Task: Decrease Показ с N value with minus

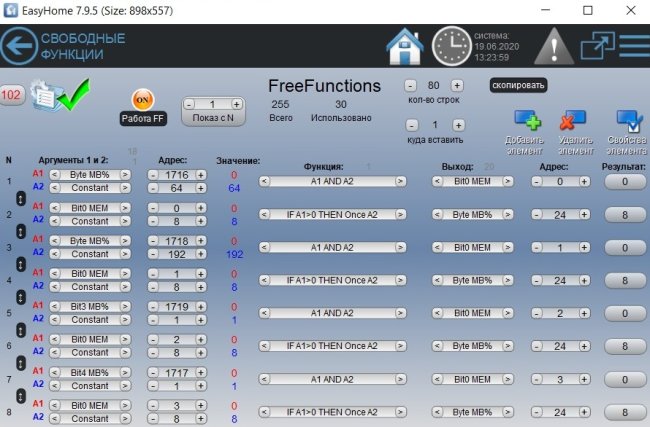Action: pyautogui.click(x=189, y=104)
